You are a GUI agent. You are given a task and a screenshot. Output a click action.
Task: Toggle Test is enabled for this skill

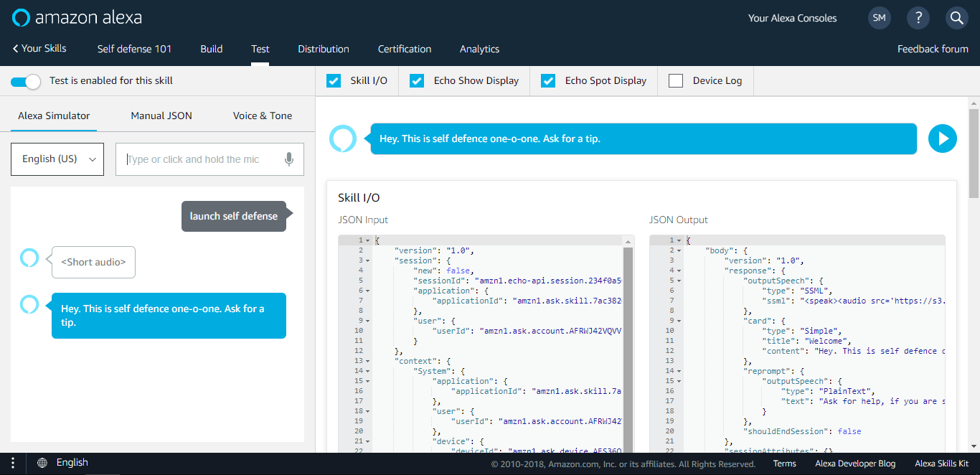click(25, 81)
